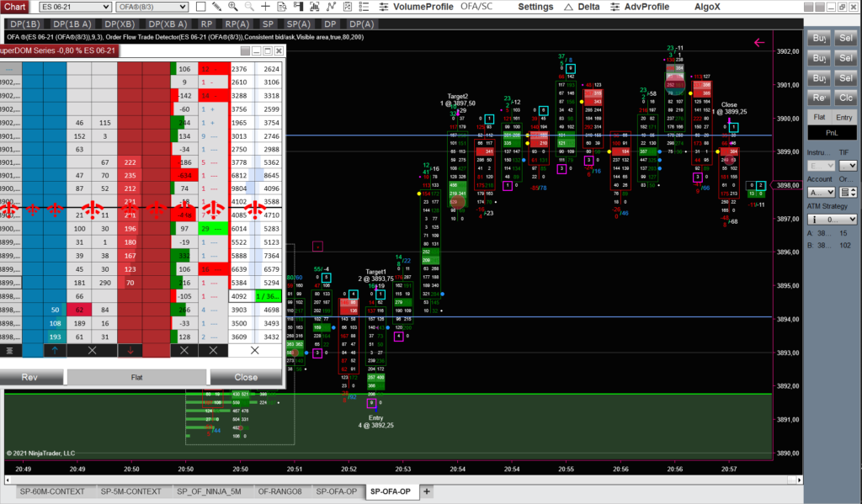The height and width of the screenshot is (504, 862).
Task: Click X under the 2 --- trades column
Action: (213, 350)
